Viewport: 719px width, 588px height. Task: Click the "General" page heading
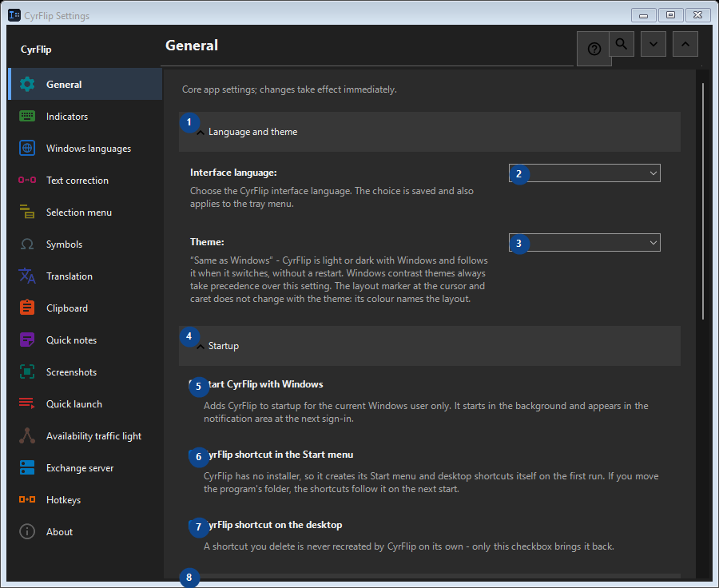pyautogui.click(x=192, y=46)
